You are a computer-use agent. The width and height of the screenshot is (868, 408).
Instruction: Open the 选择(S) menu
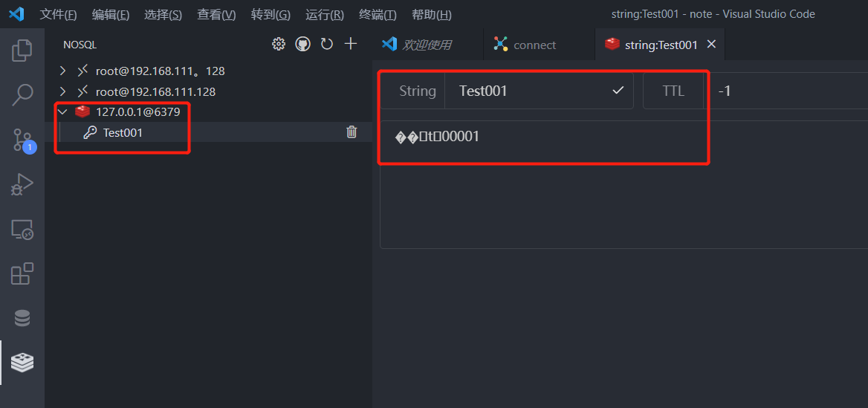(163, 14)
